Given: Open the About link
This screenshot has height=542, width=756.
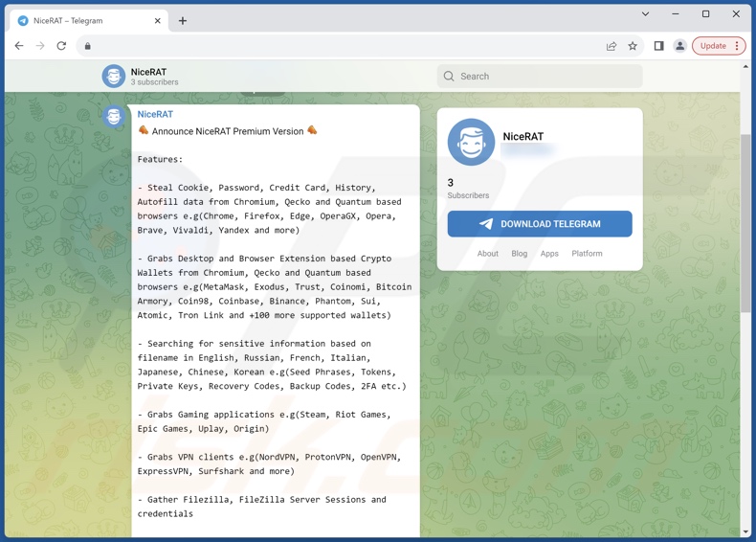Looking at the screenshot, I should (x=488, y=254).
